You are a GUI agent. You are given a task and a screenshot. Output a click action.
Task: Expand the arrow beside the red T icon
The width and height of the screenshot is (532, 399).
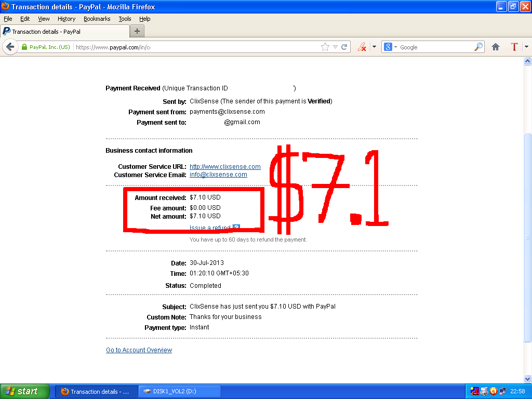click(x=526, y=47)
